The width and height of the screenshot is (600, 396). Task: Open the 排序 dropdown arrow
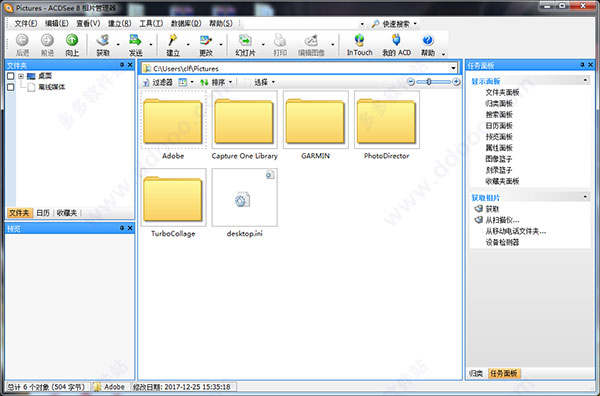coord(230,82)
